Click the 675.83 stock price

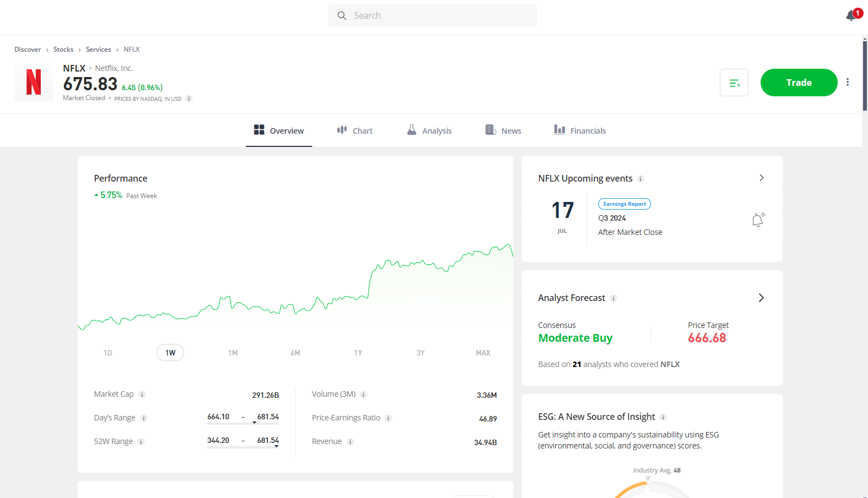(x=90, y=84)
